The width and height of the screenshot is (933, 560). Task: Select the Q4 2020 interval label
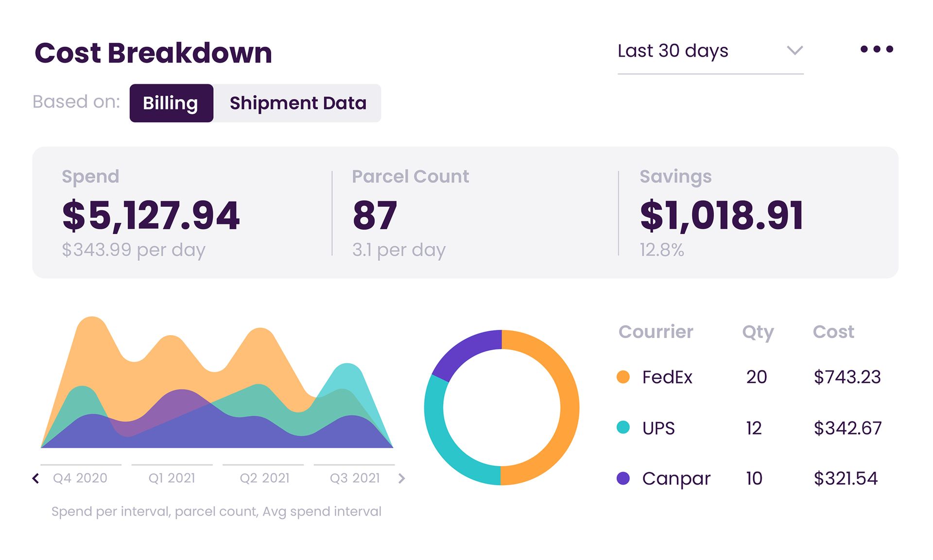[79, 478]
